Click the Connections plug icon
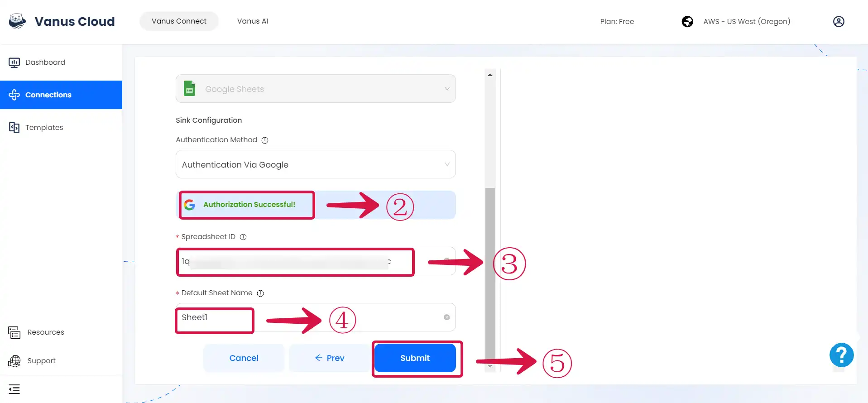This screenshot has height=403, width=868. (x=14, y=95)
